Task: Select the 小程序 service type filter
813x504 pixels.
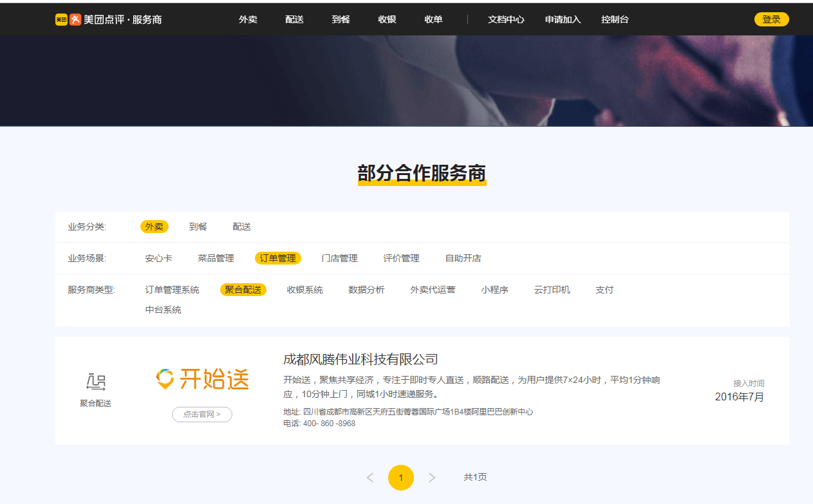Action: tap(494, 290)
